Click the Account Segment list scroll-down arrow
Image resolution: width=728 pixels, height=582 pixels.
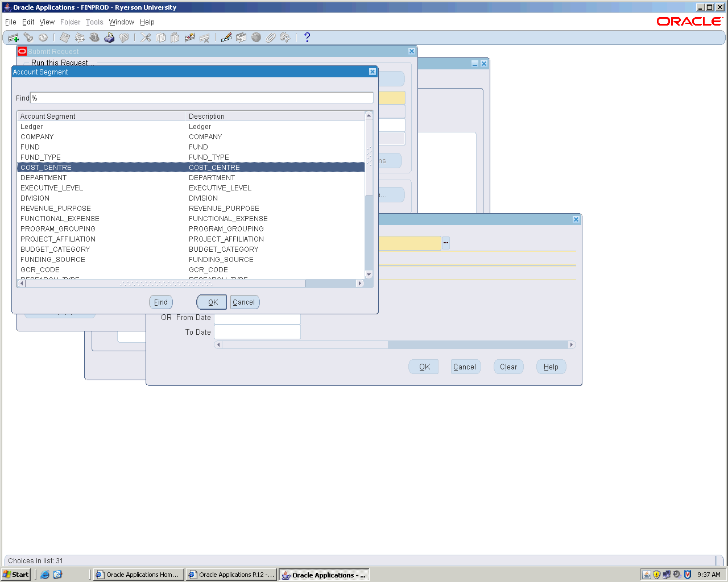[x=369, y=275]
